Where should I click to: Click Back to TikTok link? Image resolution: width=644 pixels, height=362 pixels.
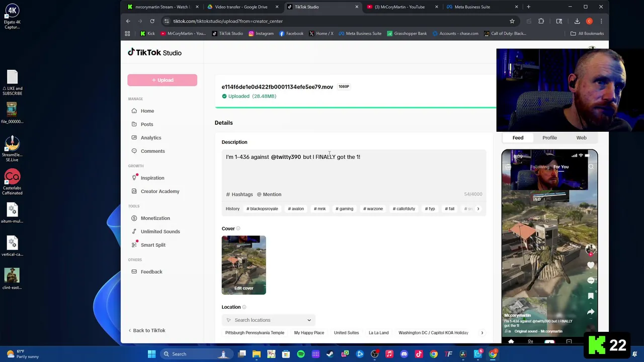click(x=146, y=330)
